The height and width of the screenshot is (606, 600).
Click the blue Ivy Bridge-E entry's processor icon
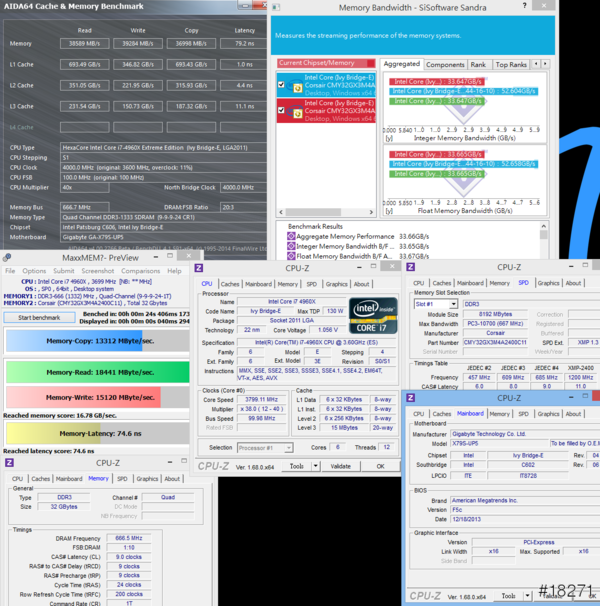point(295,87)
